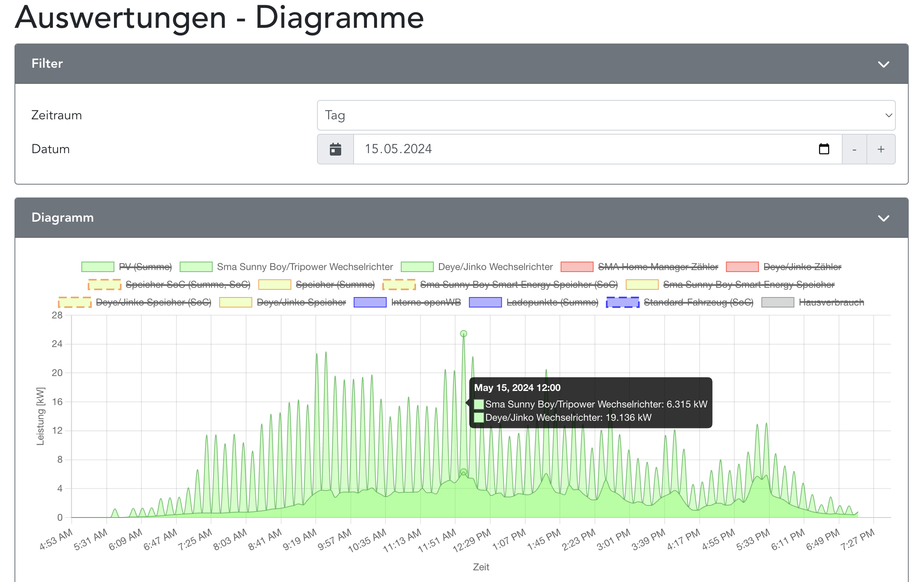Enable Speicher SoC (Summe, SoC) legend entry

(x=188, y=285)
